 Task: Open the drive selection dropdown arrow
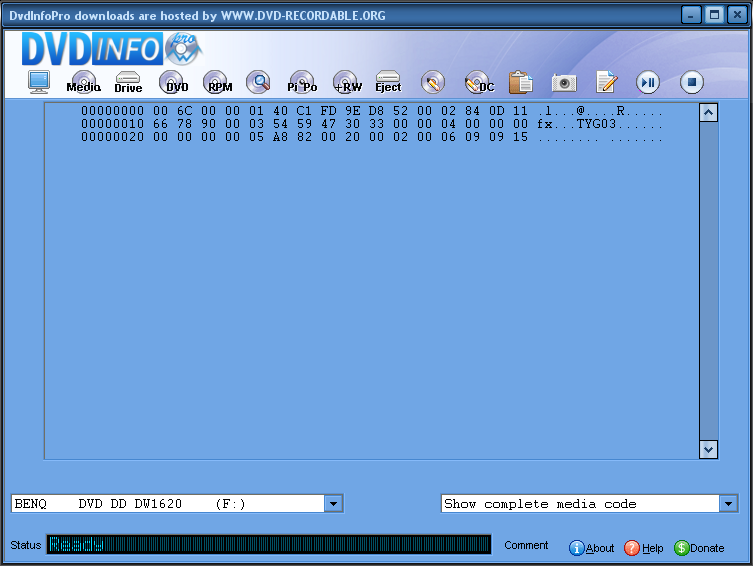click(x=333, y=504)
